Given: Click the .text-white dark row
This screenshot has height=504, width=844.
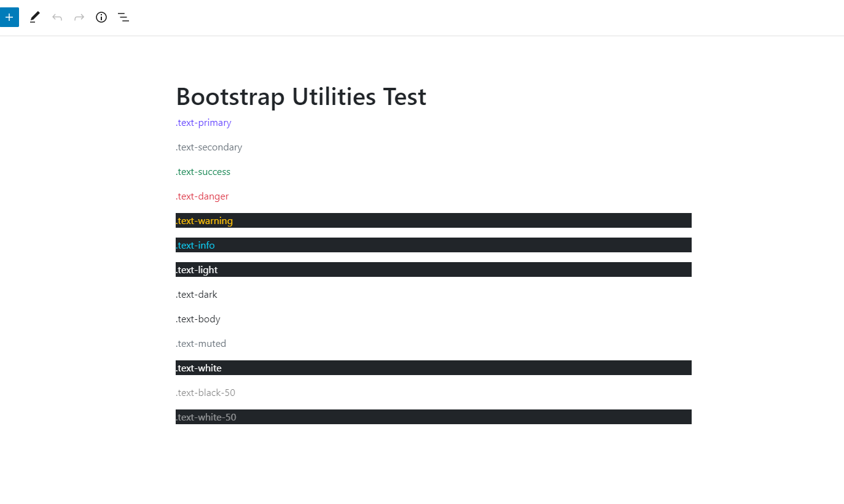Looking at the screenshot, I should 199,368.
